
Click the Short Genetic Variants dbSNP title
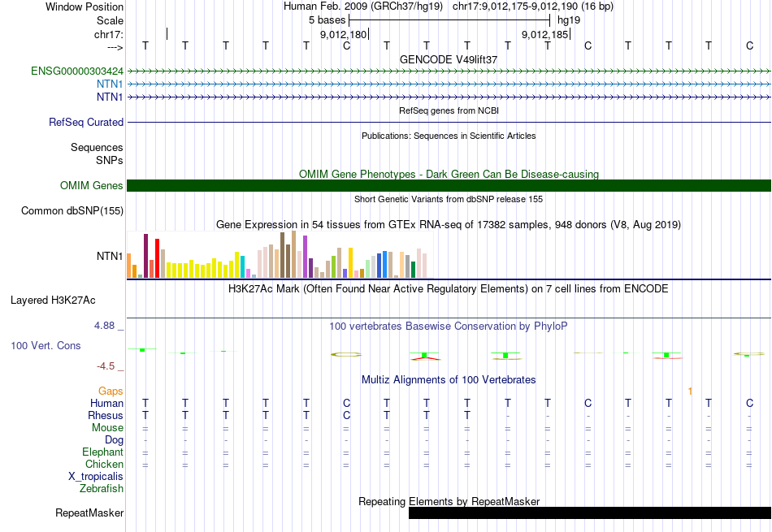[x=449, y=199]
